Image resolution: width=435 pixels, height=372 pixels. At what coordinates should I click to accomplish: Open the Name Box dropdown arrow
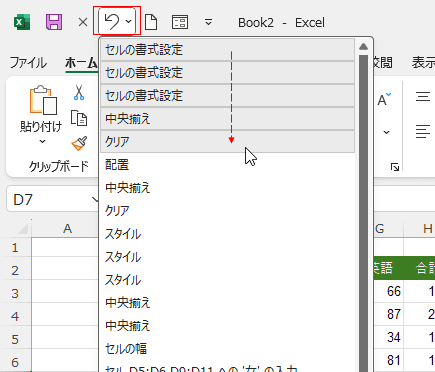pos(96,200)
